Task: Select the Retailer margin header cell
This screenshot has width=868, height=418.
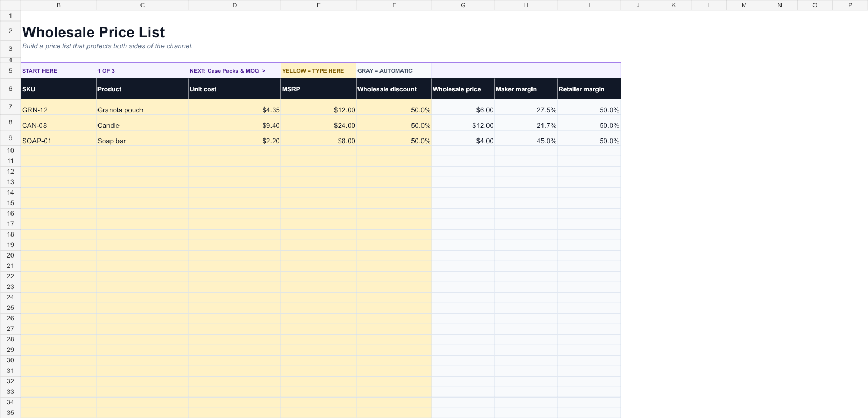Action: coord(589,89)
